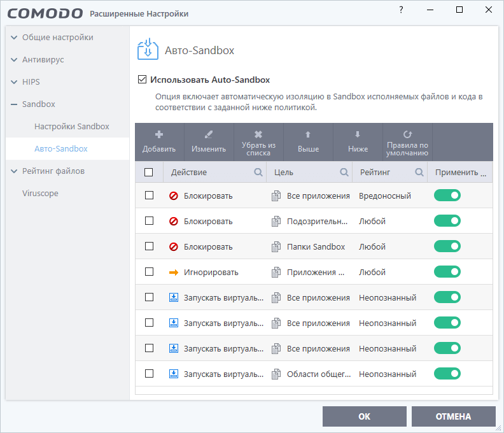The width and height of the screenshot is (504, 433).
Task: Open Настройки Sandbox page
Action: pyautogui.click(x=72, y=127)
